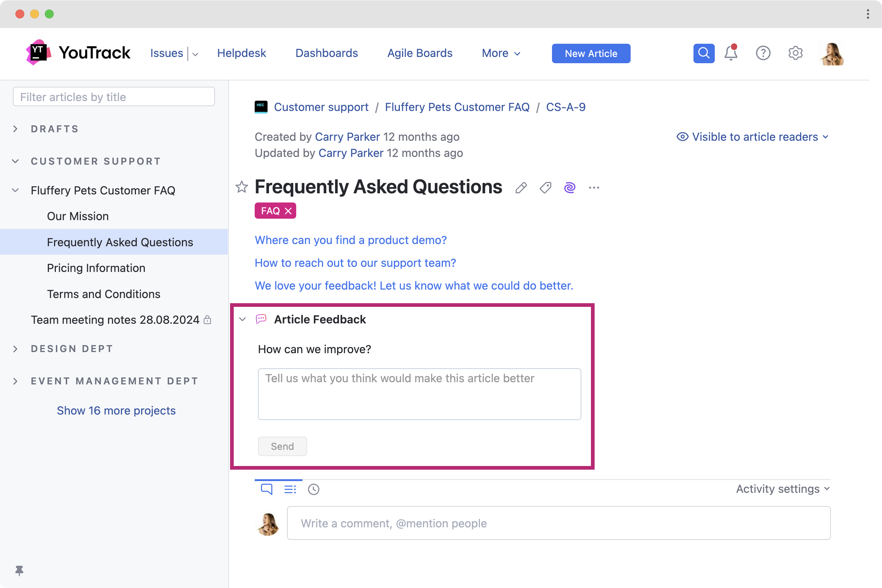
Task: Collapse the Article Feedback section
Action: [x=242, y=319]
